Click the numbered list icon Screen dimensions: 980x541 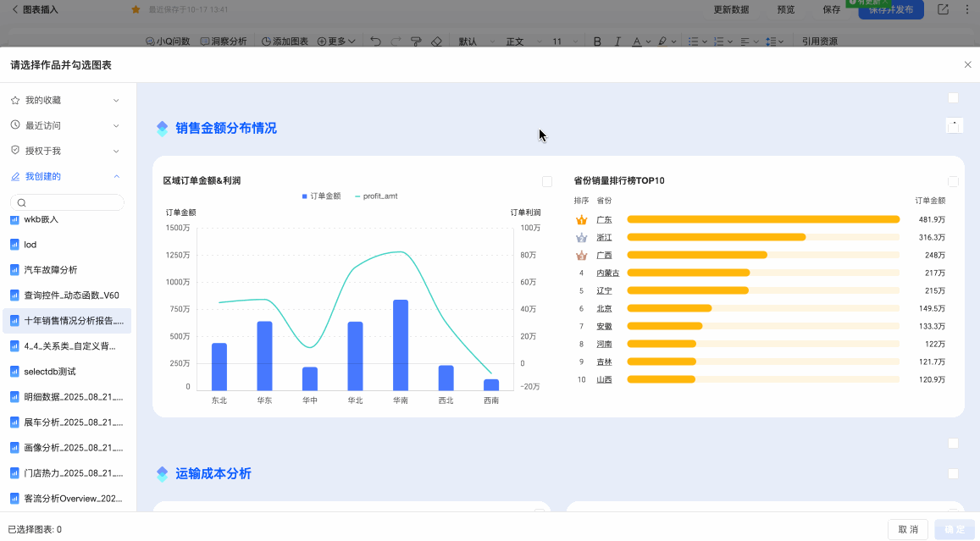(719, 41)
